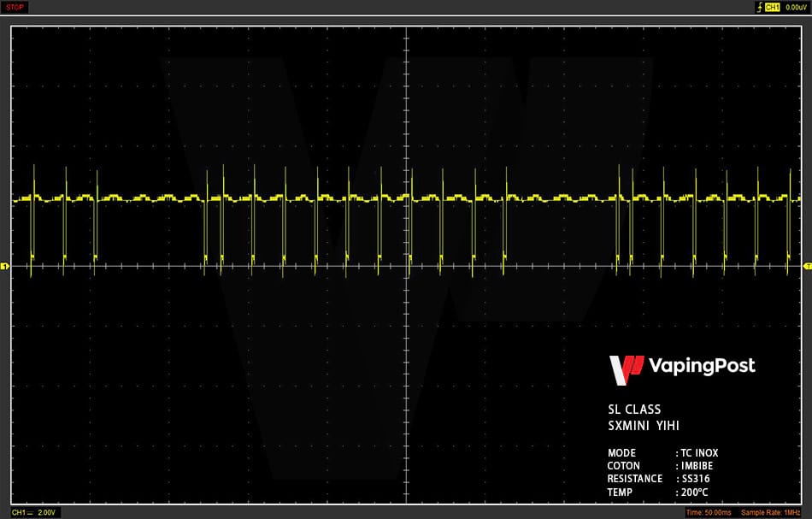
Task: Click the CH1 DC coupling symbol
Action: (31, 513)
